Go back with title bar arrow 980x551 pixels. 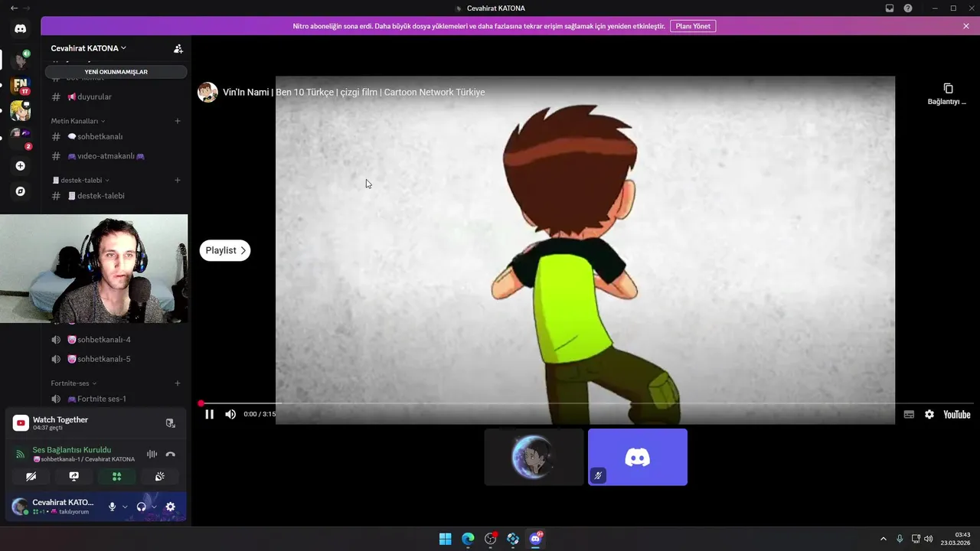click(14, 8)
